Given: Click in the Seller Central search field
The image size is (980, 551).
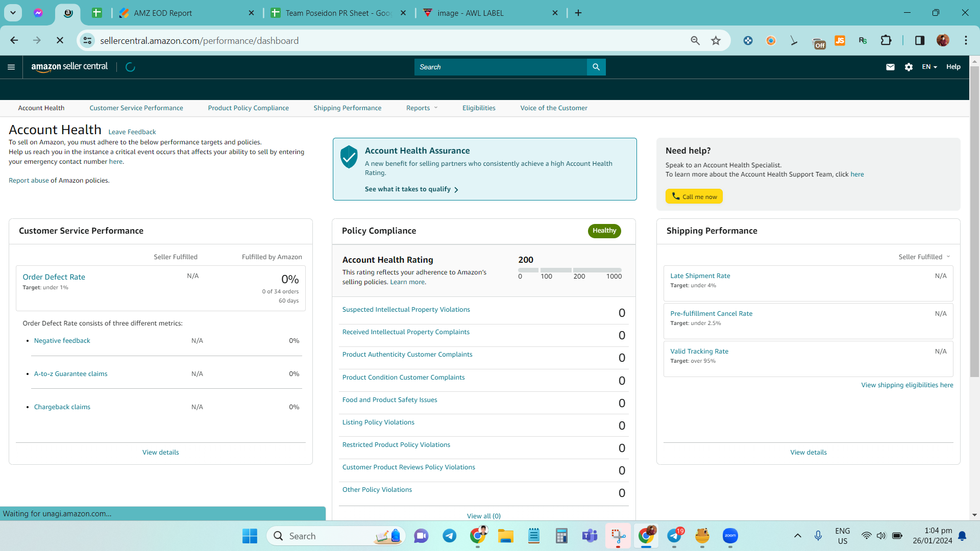Looking at the screenshot, I should (501, 67).
